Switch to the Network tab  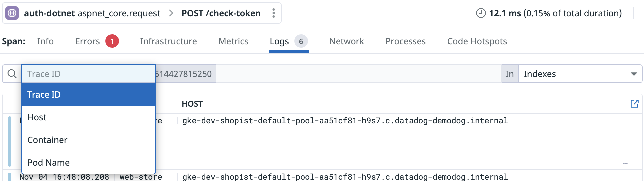point(347,41)
